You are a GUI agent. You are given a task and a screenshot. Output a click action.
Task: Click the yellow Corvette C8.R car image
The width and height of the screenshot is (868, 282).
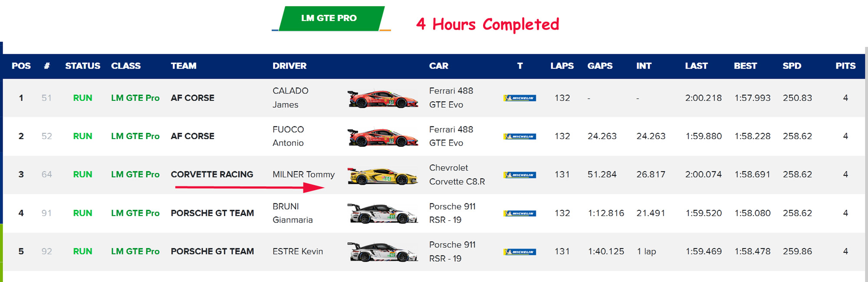coord(382,176)
